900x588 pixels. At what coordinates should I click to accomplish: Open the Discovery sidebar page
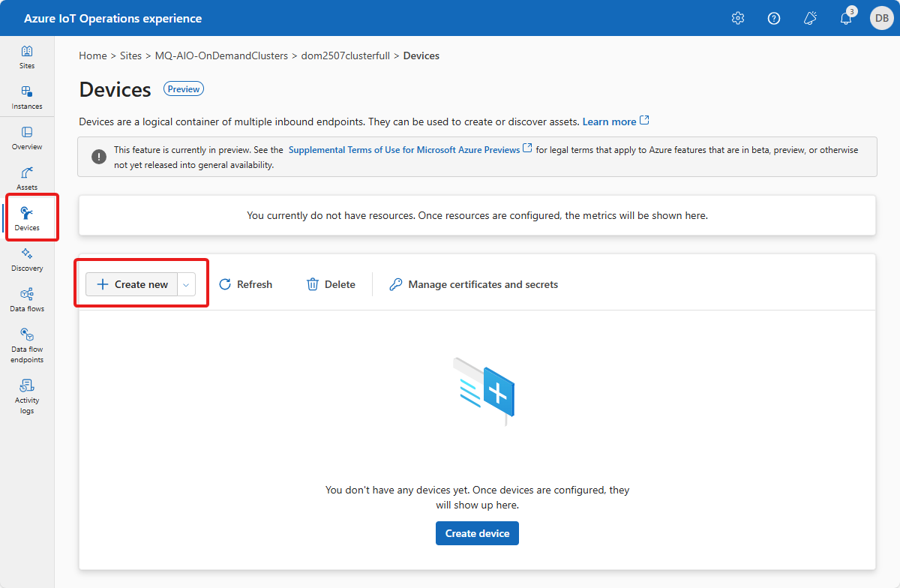coord(27,259)
